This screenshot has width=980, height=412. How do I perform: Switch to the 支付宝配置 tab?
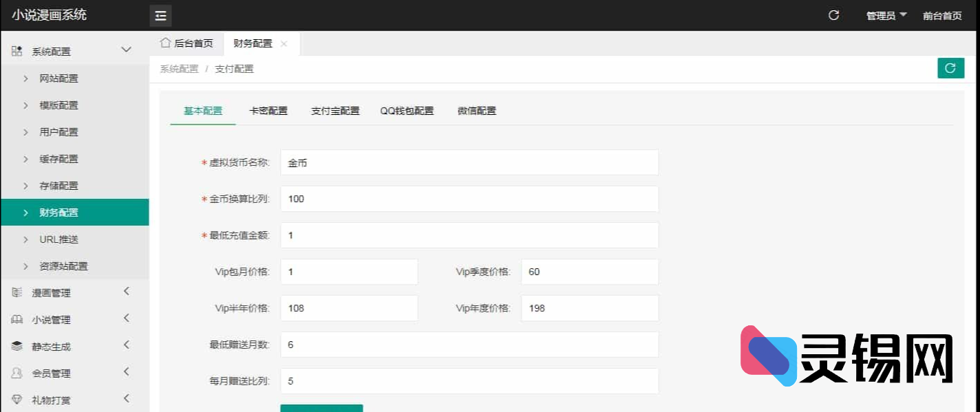point(335,111)
